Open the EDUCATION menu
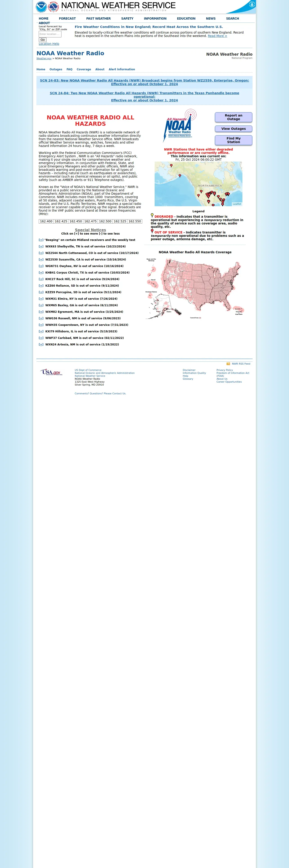Screen dimensions: 289x868 pyautogui.click(x=186, y=18)
